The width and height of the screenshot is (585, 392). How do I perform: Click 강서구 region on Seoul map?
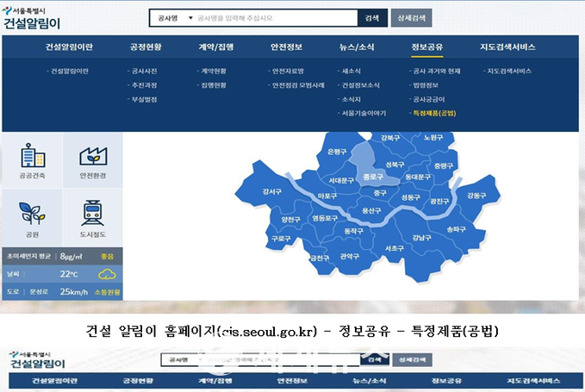pos(272,191)
